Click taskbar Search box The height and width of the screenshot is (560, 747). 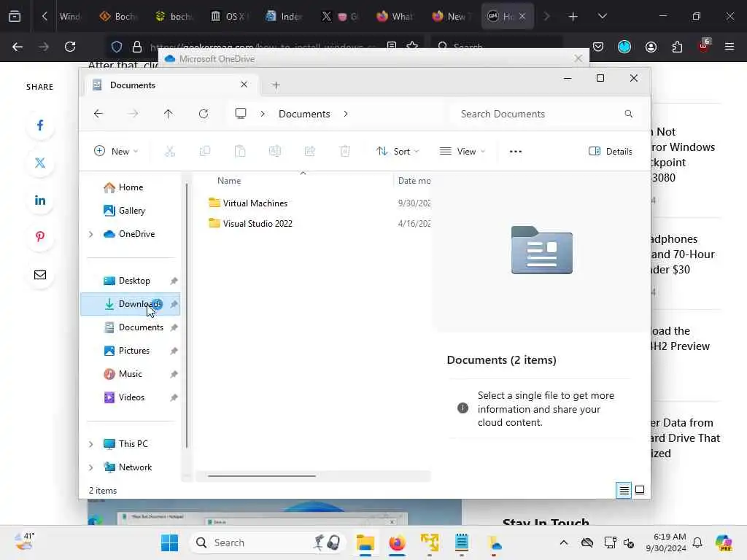(268, 542)
